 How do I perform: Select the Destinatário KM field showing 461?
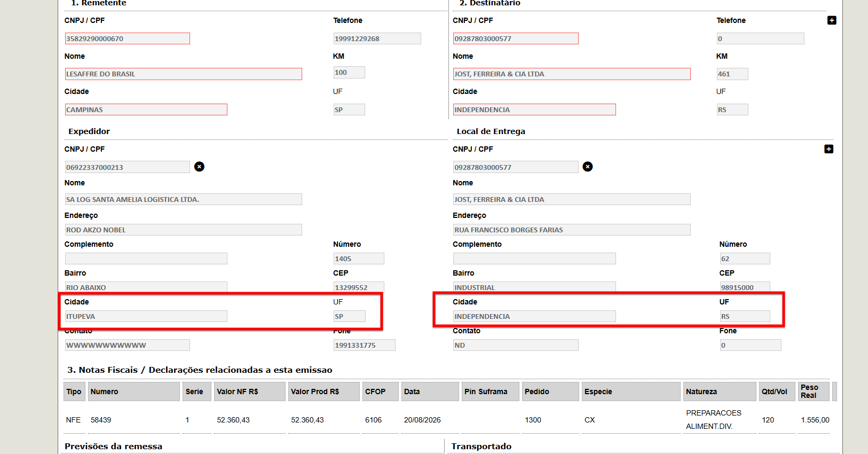tap(732, 74)
